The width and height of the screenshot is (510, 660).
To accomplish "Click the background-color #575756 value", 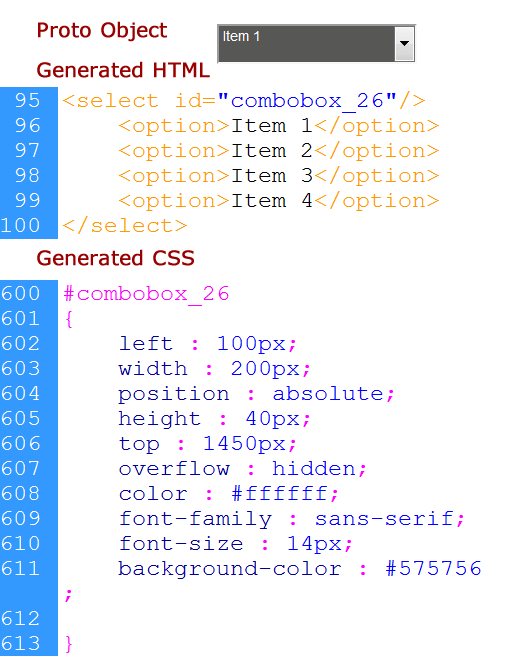I will (x=433, y=569).
